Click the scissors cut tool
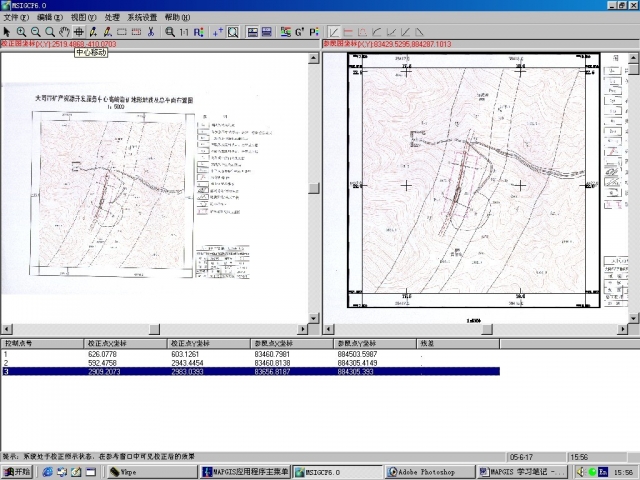This screenshot has width=640, height=480. pyautogui.click(x=150, y=32)
